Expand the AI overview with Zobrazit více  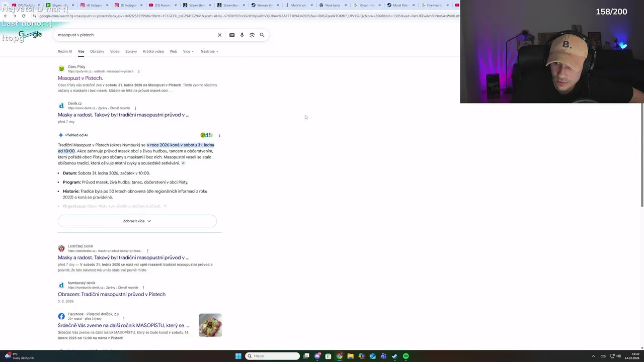pyautogui.click(x=137, y=221)
